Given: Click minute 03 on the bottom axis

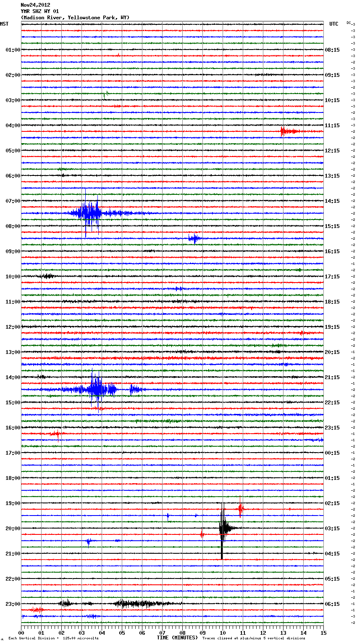Looking at the screenshot, I should tap(81, 633).
